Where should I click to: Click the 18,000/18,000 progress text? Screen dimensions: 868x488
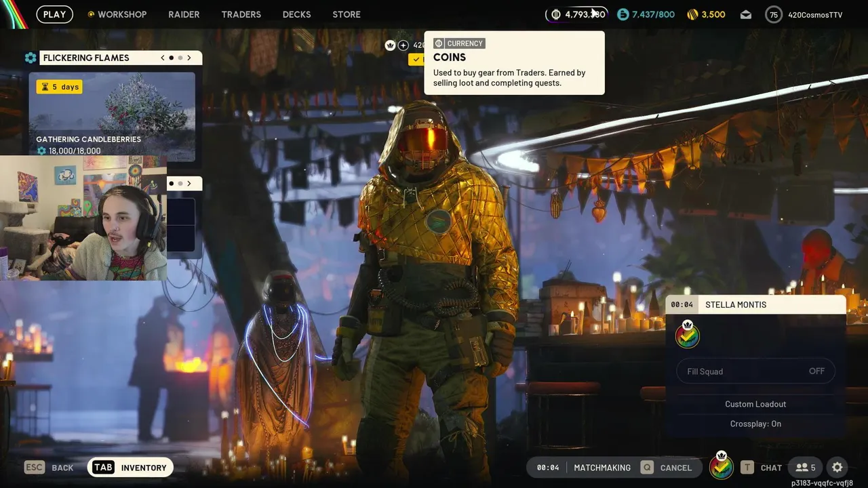tap(74, 151)
